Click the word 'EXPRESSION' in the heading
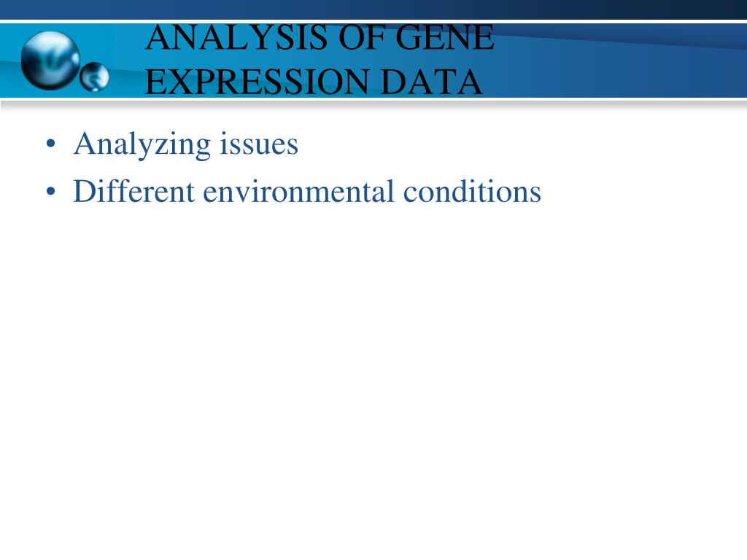747x560 pixels. pos(258,82)
